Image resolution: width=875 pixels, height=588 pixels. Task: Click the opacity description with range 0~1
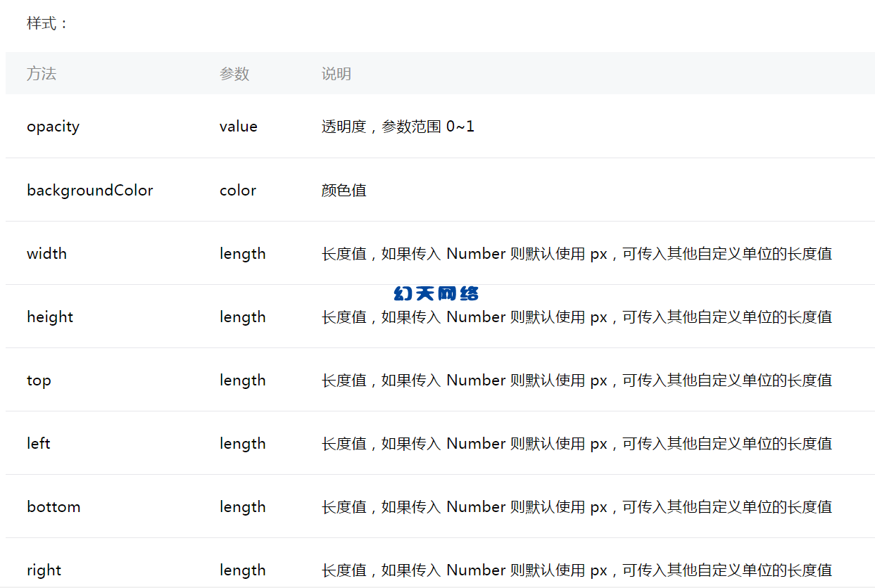(398, 127)
